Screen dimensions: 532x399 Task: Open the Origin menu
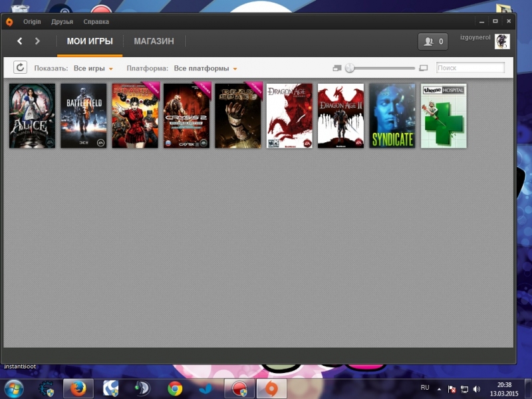point(32,22)
